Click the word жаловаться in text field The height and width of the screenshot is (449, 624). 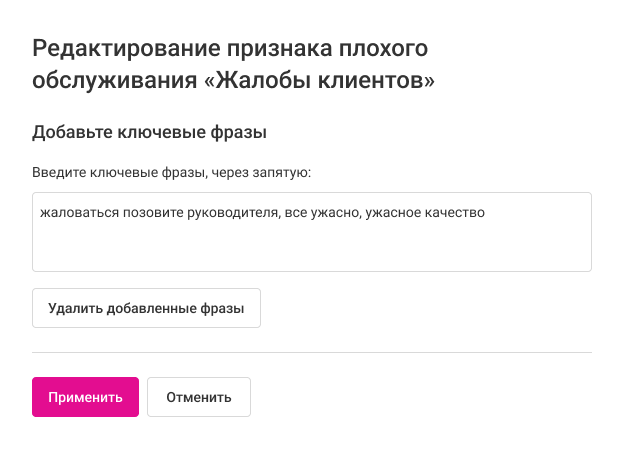click(x=75, y=213)
